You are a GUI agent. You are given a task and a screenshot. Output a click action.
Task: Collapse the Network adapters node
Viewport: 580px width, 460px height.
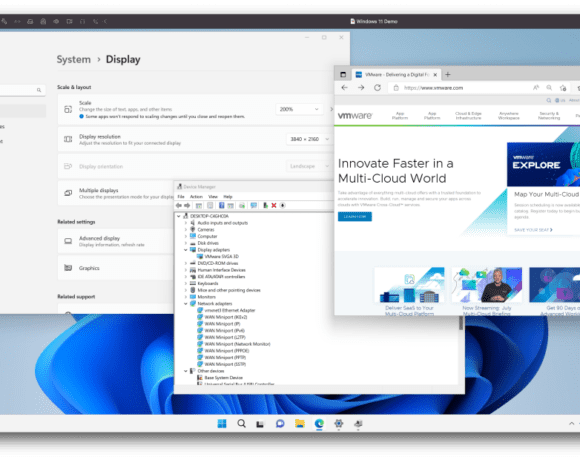click(x=186, y=304)
